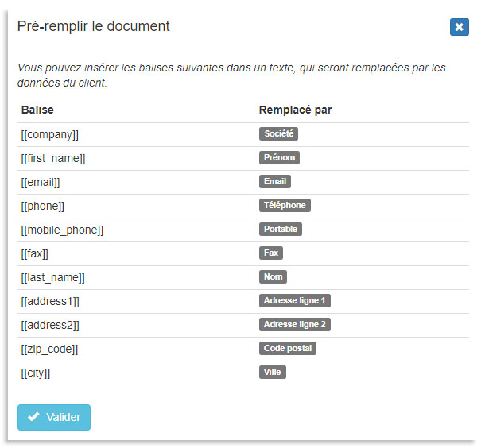Screen dimensions: 485x448
Task: Click the [[company]] tag text
Action: point(50,134)
